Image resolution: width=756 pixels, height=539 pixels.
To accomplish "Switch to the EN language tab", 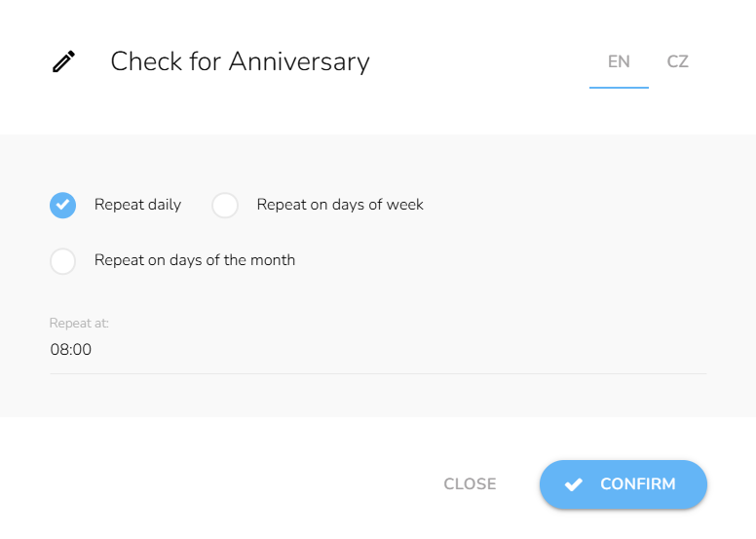I will [x=619, y=61].
